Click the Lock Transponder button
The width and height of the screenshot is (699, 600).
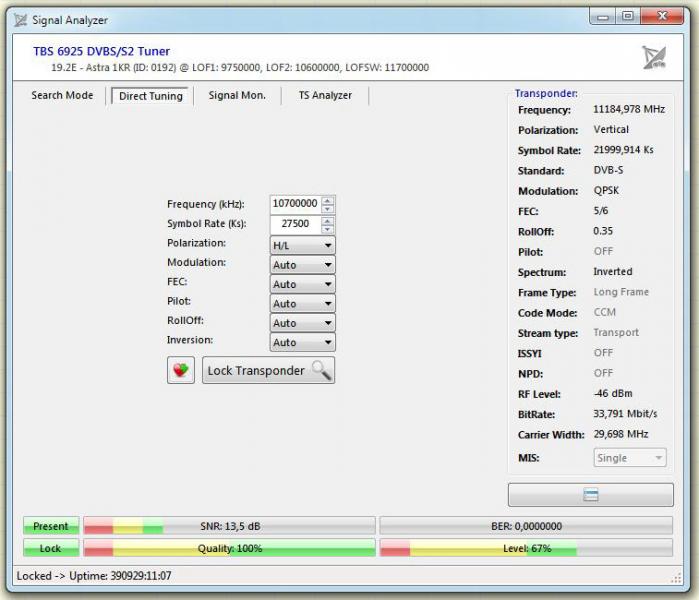pos(268,370)
